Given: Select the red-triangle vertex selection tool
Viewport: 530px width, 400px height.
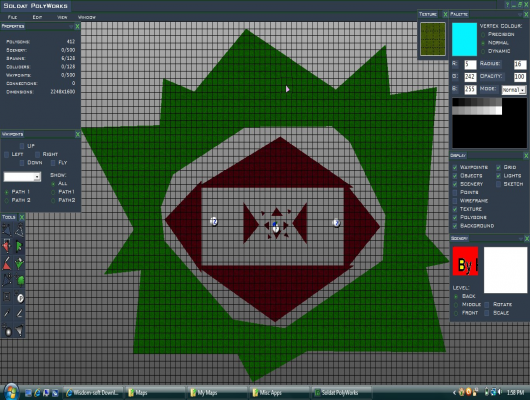Looking at the screenshot, I should [x=7, y=246].
